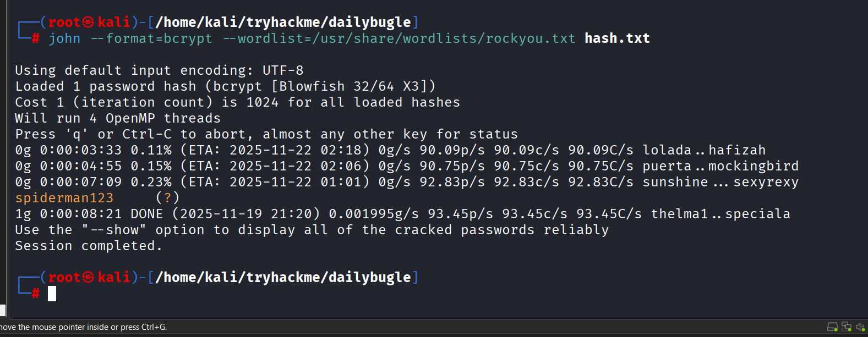Click the white scrollbar handle at the left edge
This screenshot has height=337, width=868.
(x=3, y=310)
